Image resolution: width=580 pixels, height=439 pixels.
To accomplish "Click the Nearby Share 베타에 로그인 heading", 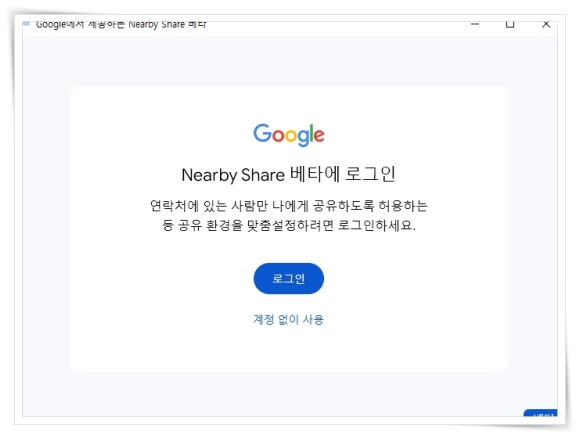I will pos(289,175).
